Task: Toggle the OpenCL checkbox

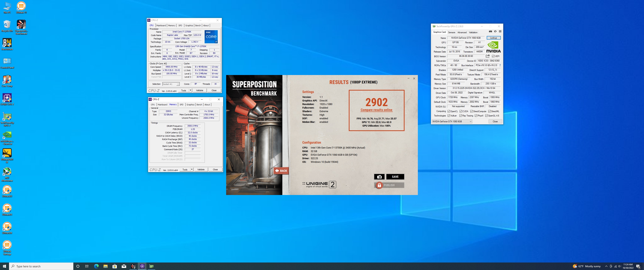Action: click(449, 111)
